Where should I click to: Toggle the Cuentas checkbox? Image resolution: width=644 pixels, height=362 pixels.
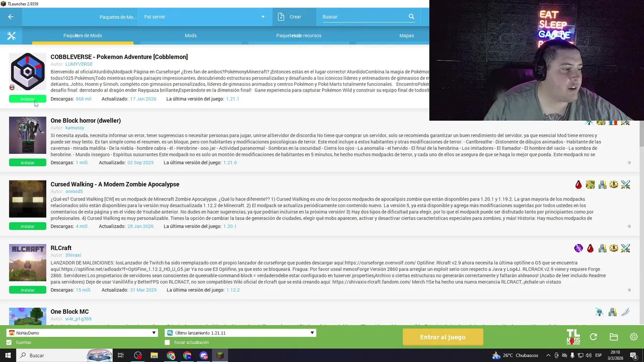click(9, 342)
